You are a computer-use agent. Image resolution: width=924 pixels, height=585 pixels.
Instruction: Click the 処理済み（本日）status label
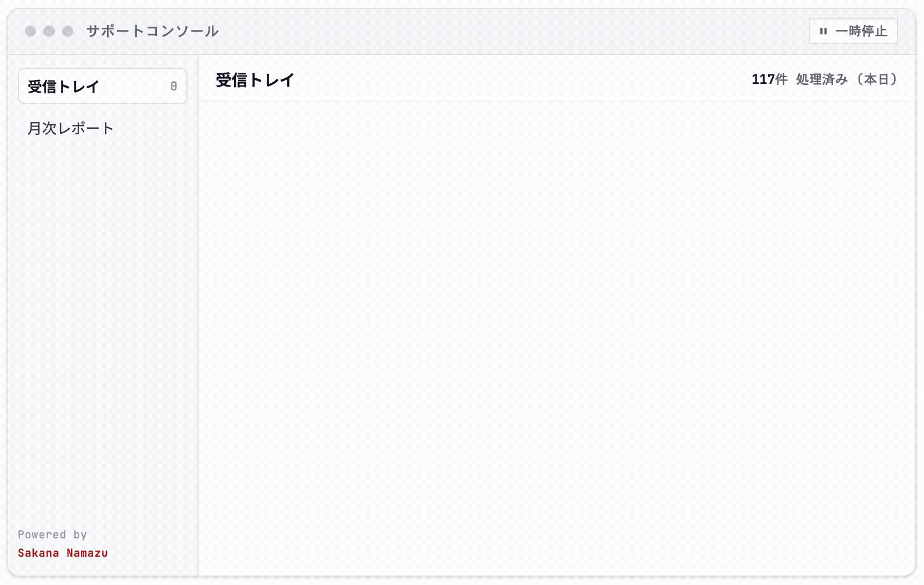[846, 79]
